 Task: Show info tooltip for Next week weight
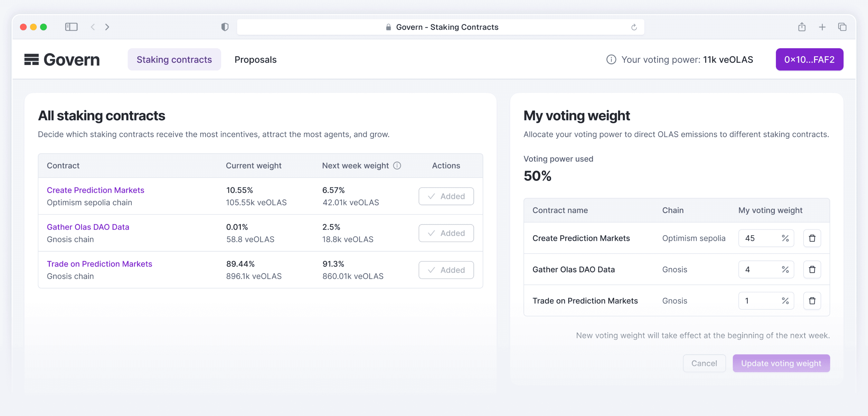point(397,166)
